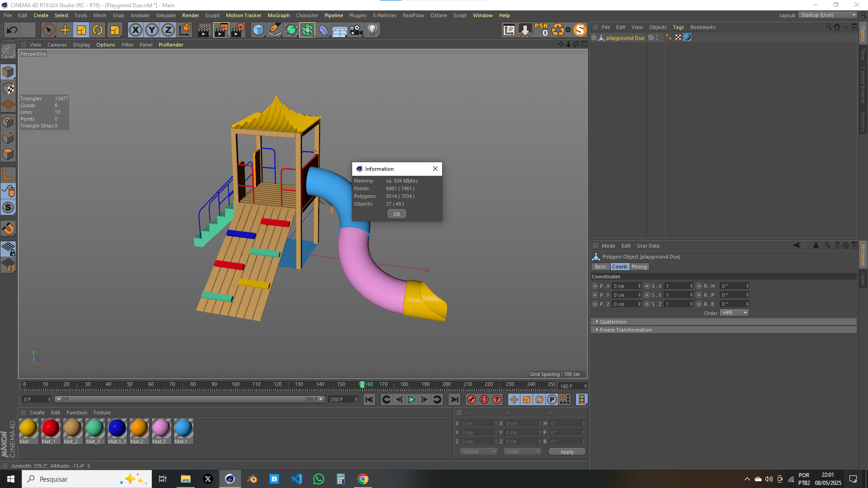Click timeline ruler at frame 100
The width and height of the screenshot is (868, 488).
pyautogui.click(x=236, y=385)
